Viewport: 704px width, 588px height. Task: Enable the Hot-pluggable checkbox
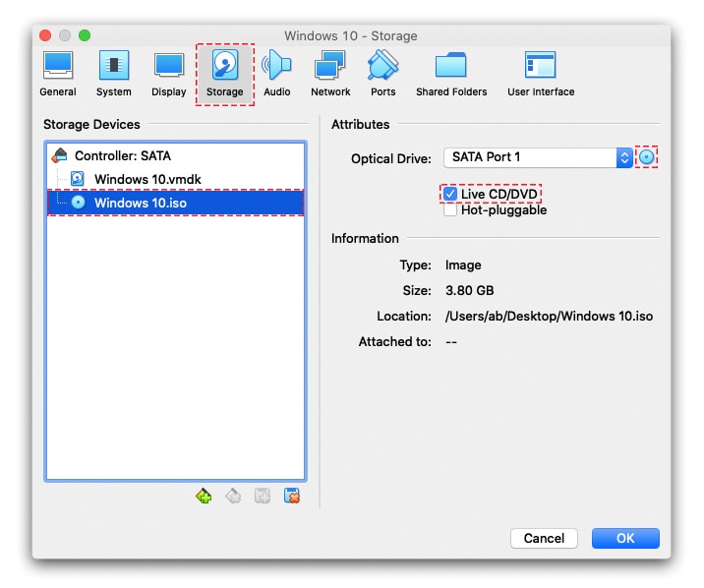tap(450, 210)
